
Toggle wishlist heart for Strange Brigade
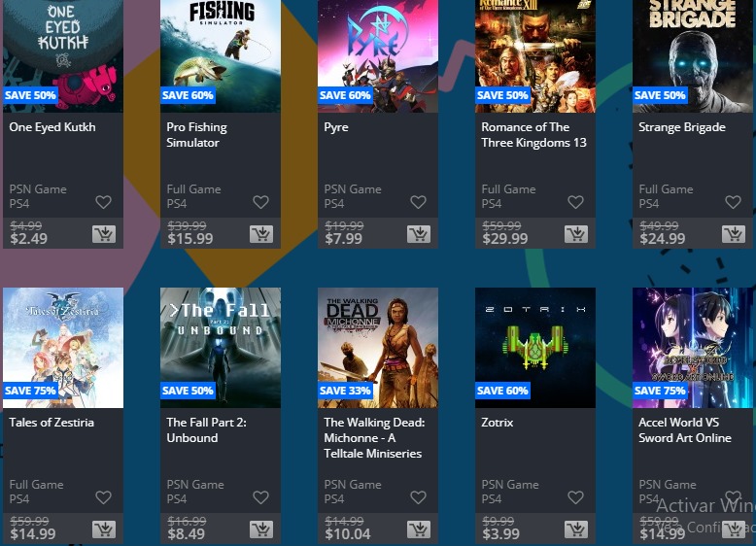click(x=733, y=202)
